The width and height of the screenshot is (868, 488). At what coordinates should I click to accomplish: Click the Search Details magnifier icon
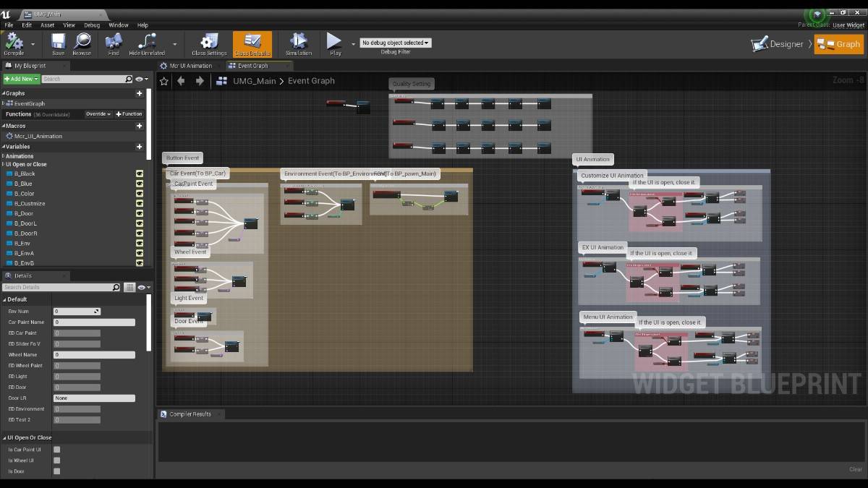116,287
